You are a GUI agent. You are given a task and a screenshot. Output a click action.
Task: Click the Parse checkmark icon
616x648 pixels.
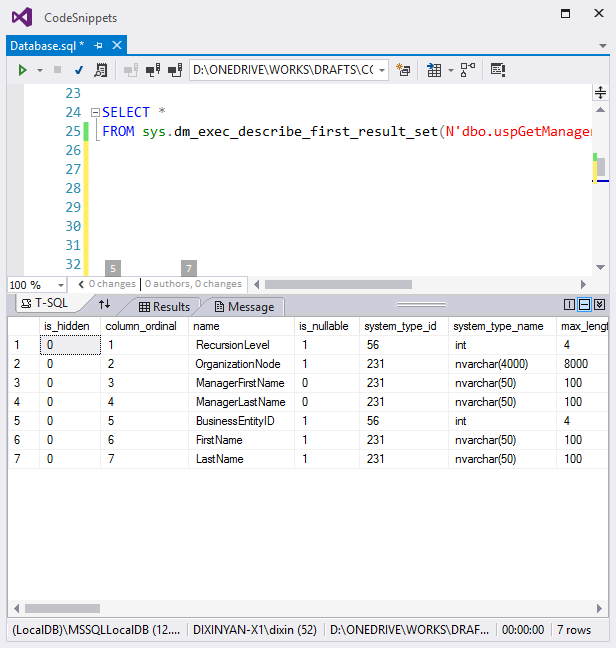pyautogui.click(x=78, y=70)
